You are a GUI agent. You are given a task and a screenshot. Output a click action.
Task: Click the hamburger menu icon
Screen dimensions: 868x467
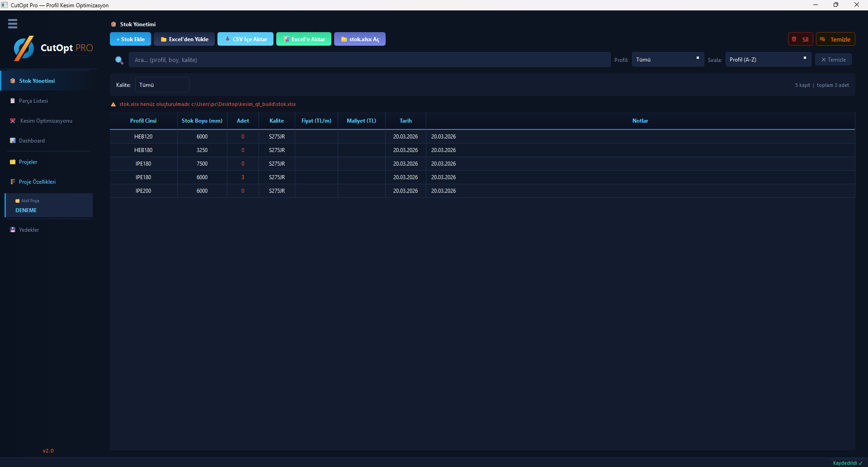click(13, 24)
